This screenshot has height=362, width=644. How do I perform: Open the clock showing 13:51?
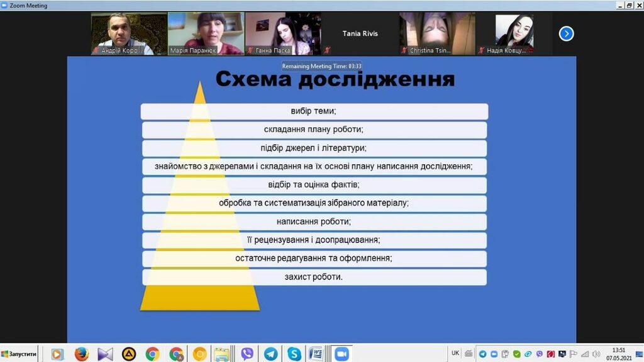tap(619, 354)
